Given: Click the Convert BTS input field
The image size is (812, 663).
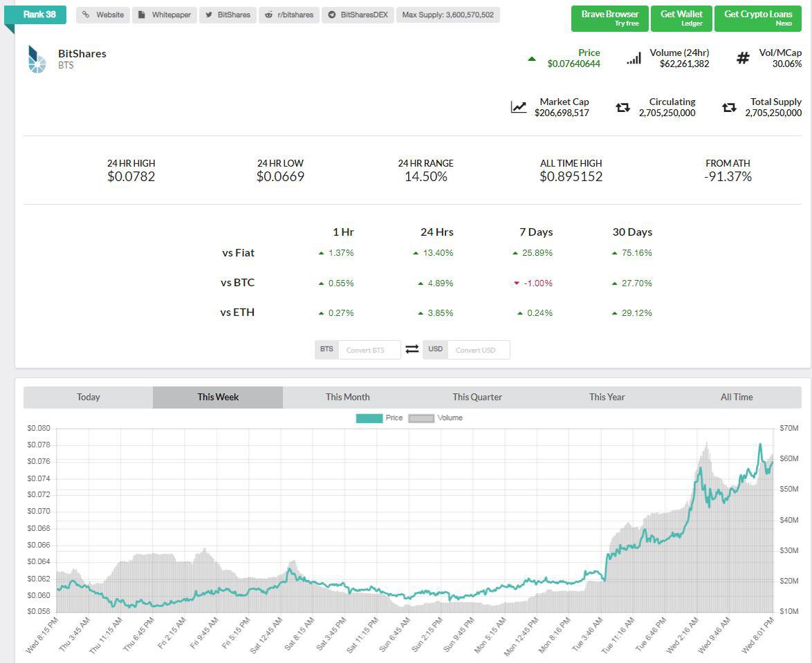Looking at the screenshot, I should click(370, 350).
